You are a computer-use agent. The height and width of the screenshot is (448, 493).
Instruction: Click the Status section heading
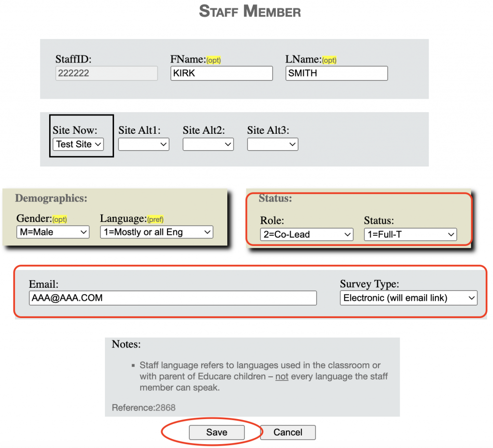pyautogui.click(x=275, y=198)
